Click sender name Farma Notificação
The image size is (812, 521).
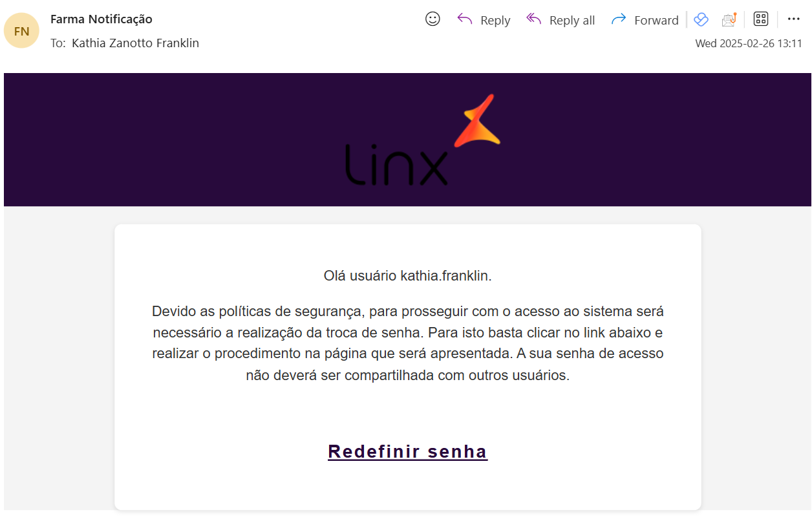click(x=101, y=19)
